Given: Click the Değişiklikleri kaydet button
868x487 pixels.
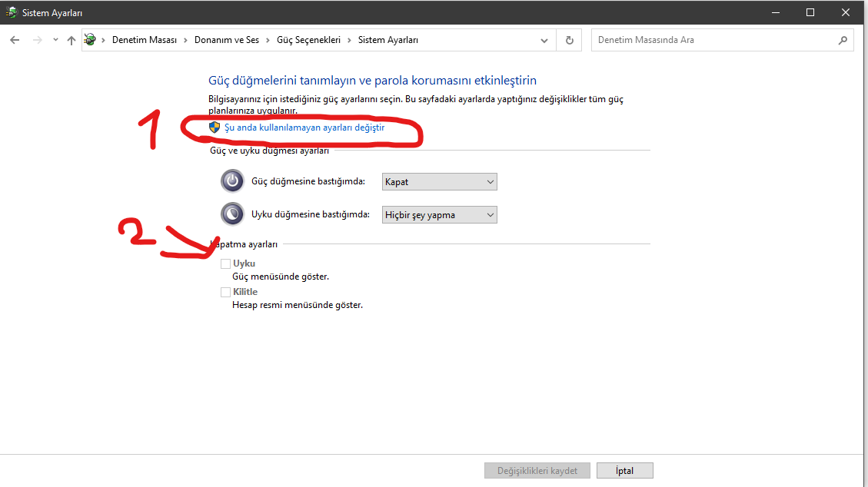Looking at the screenshot, I should pos(537,470).
